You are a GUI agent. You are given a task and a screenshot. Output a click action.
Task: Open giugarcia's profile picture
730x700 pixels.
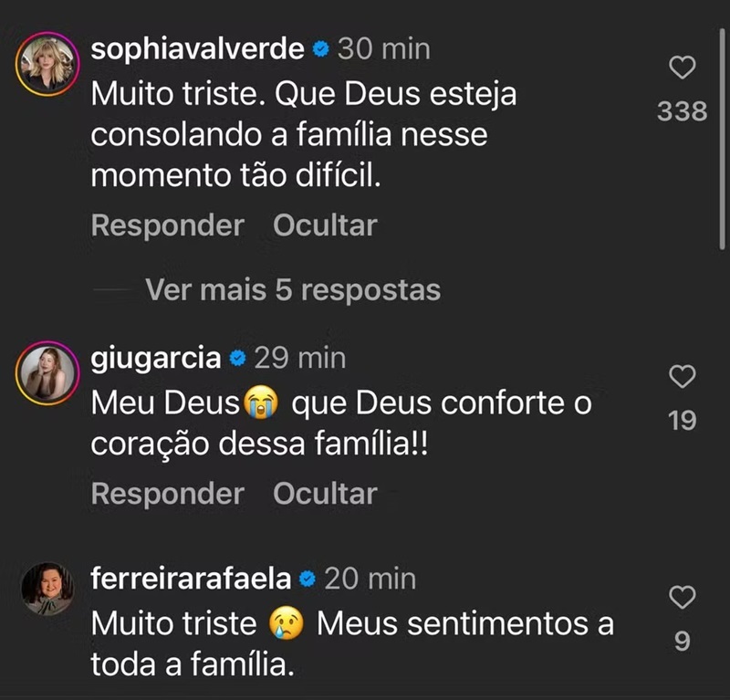pos(47,372)
